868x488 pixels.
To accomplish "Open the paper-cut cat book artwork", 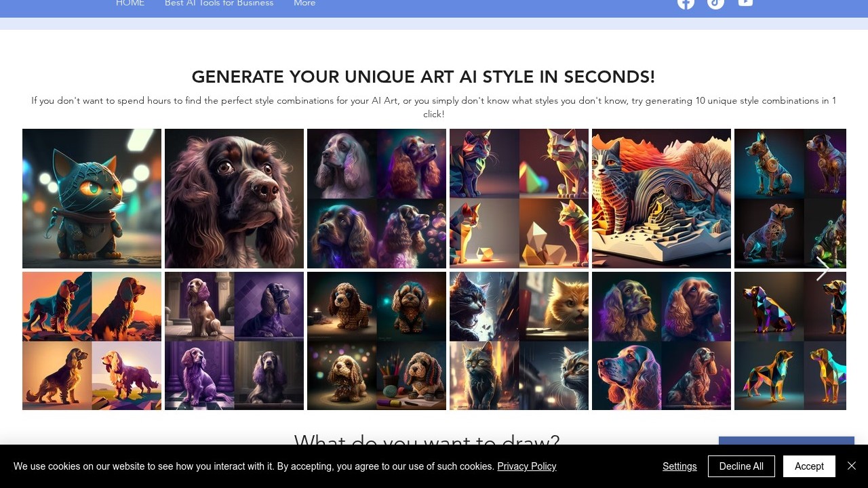I will pyautogui.click(x=661, y=199).
